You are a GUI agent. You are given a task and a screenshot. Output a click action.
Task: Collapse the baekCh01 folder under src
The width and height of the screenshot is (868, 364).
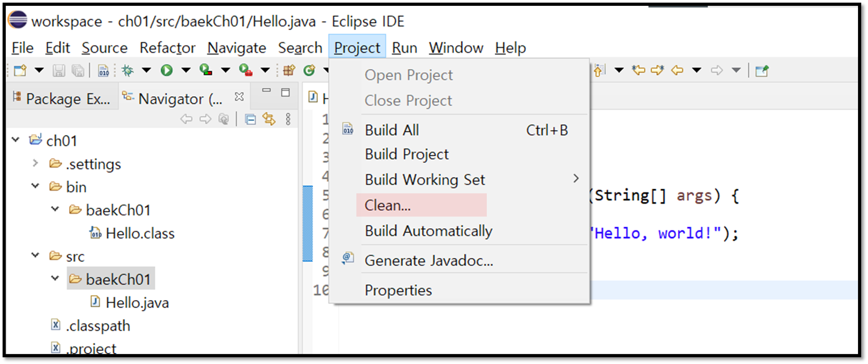[55, 278]
